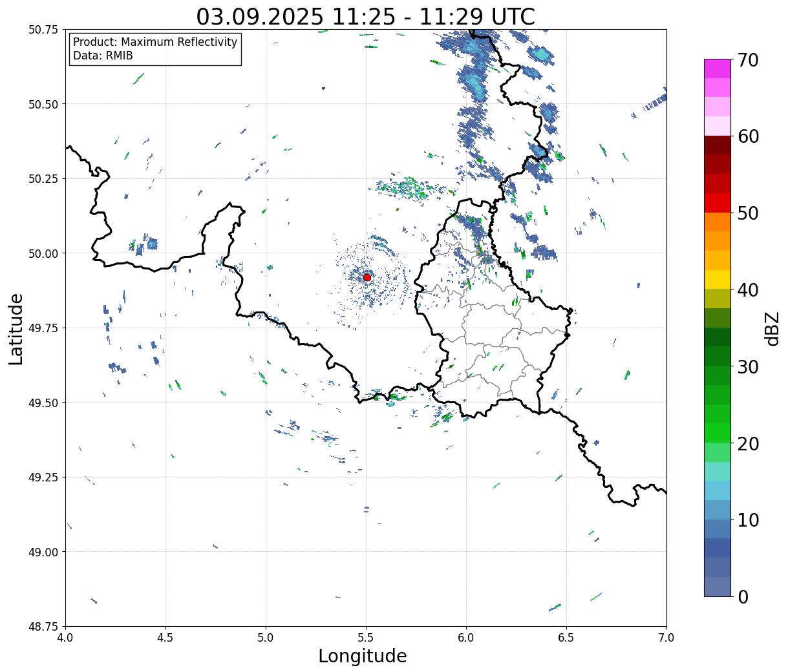
Task: Click the latitude tick label 48.75
Action: coord(43,627)
